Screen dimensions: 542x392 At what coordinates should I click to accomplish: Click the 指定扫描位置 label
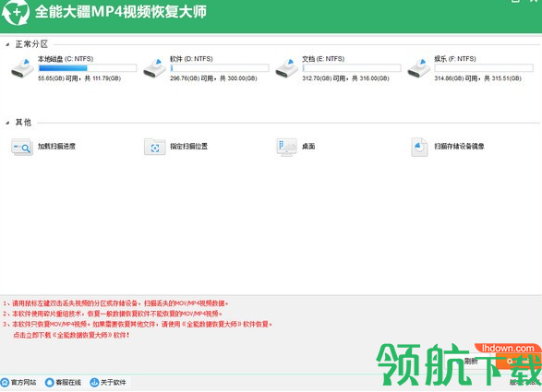[x=188, y=147]
